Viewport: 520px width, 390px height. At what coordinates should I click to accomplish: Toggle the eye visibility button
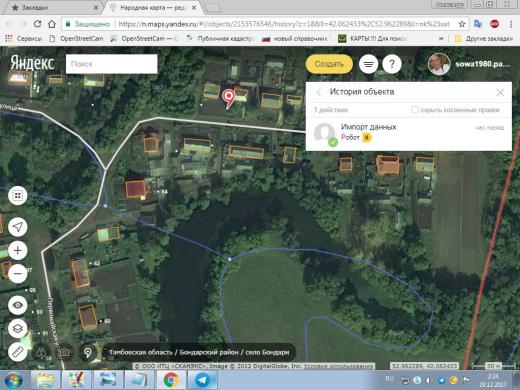(18, 305)
